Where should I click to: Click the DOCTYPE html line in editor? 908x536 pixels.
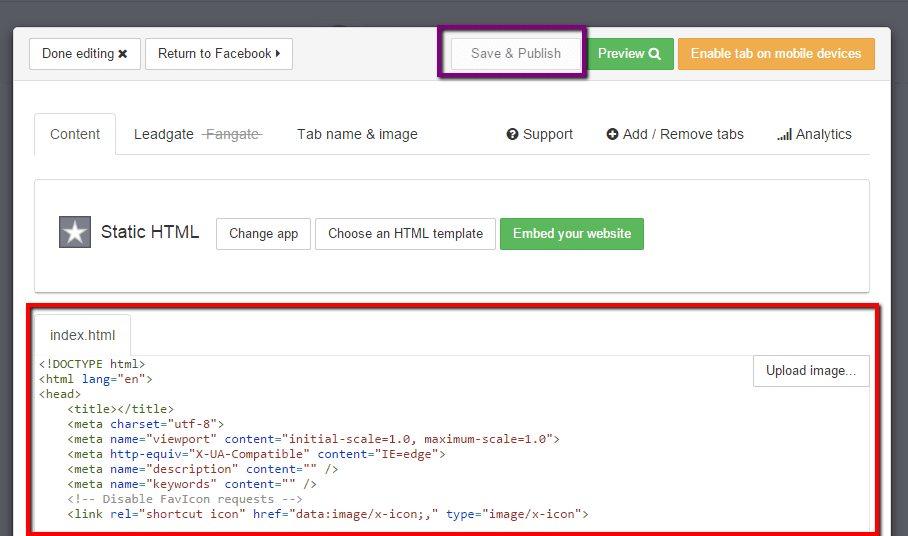pos(92,364)
